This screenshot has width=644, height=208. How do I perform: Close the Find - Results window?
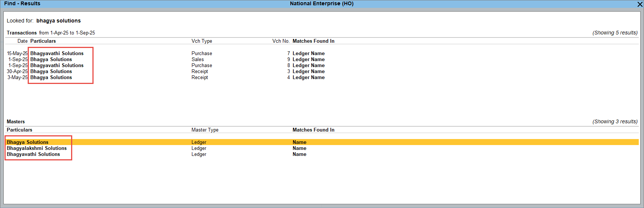tap(640, 4)
